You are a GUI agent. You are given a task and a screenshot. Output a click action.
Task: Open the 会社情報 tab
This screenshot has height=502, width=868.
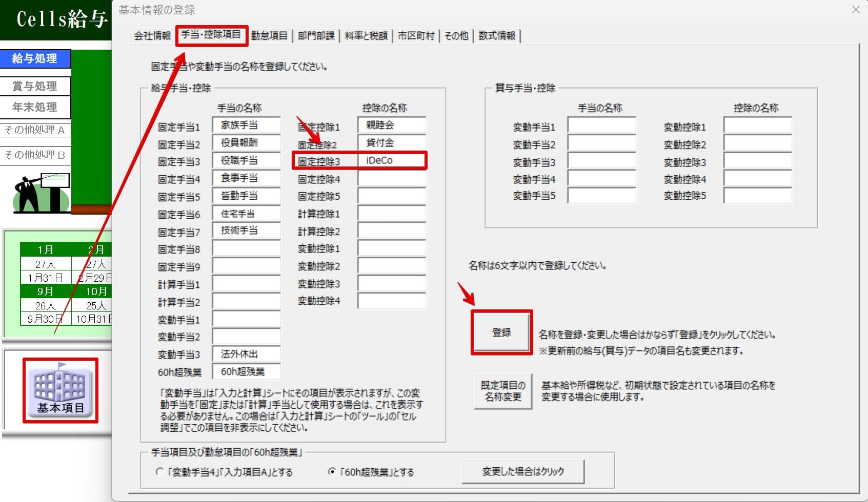[152, 36]
